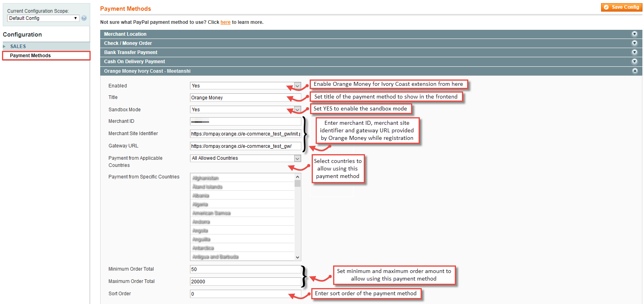Screen dimensions: 644x304
Task: Select Angola in the countries list
Action: 242,230
